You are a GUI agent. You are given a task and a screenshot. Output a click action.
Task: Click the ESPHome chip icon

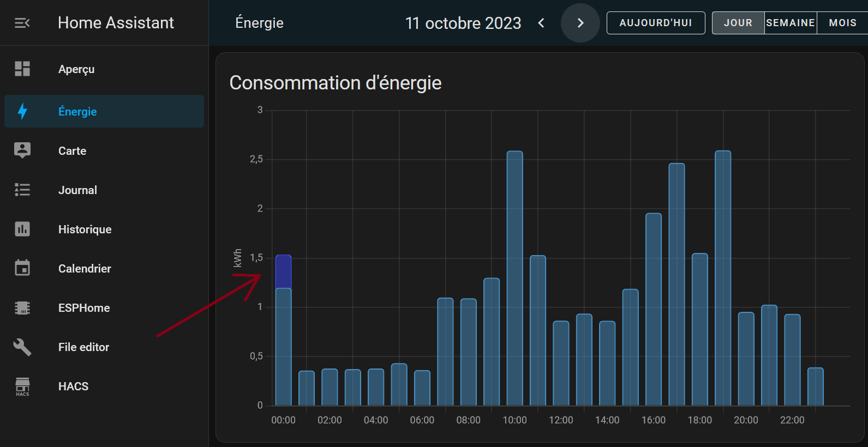[22, 307]
